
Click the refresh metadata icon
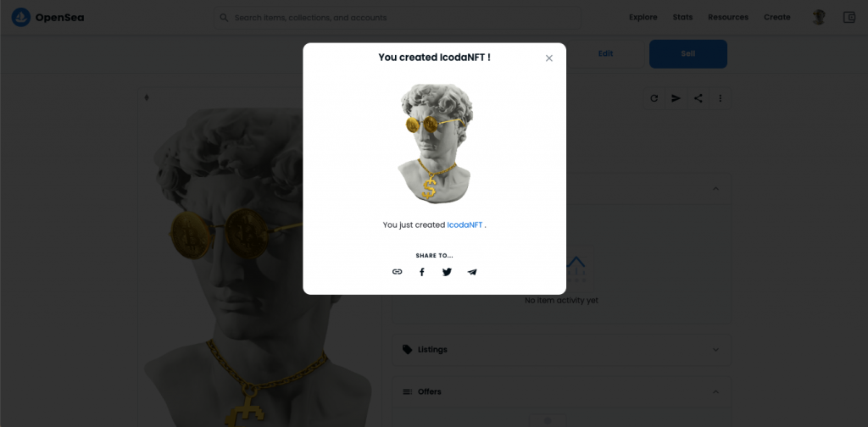[x=654, y=98]
